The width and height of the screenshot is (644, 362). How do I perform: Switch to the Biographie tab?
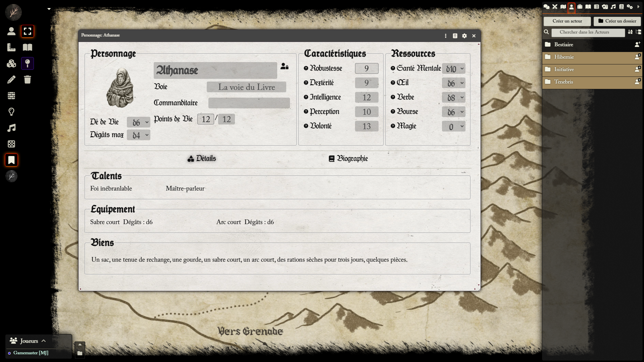(348, 159)
